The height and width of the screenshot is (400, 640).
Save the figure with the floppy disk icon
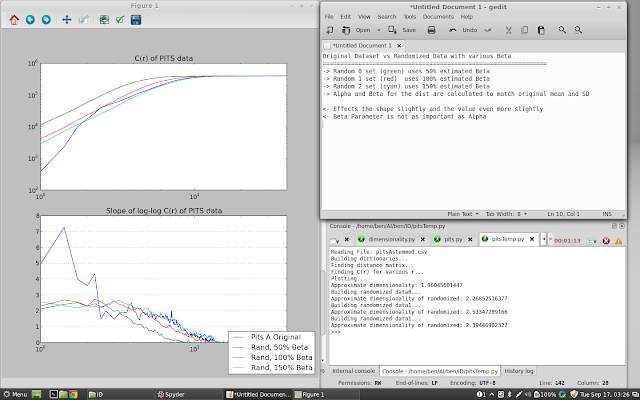[136, 20]
